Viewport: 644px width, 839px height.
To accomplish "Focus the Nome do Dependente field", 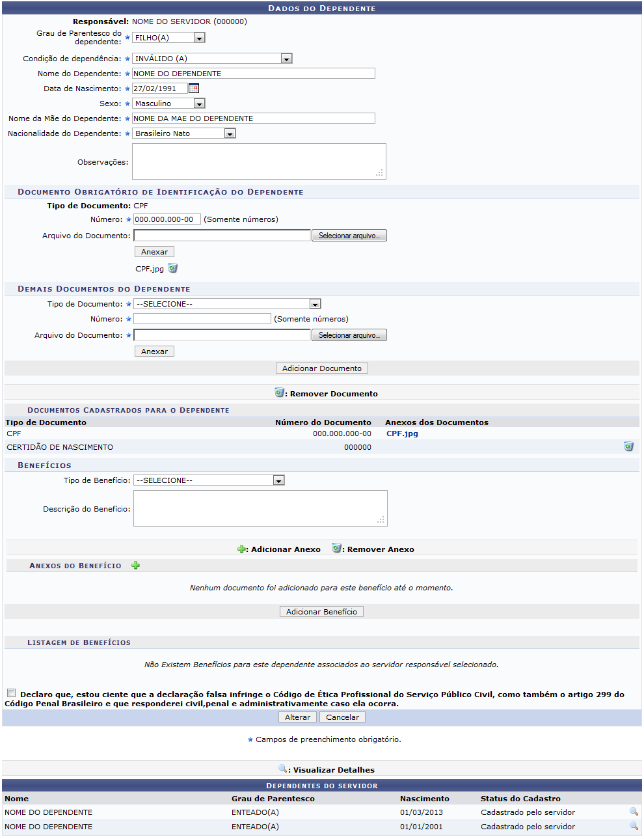I will click(x=254, y=74).
